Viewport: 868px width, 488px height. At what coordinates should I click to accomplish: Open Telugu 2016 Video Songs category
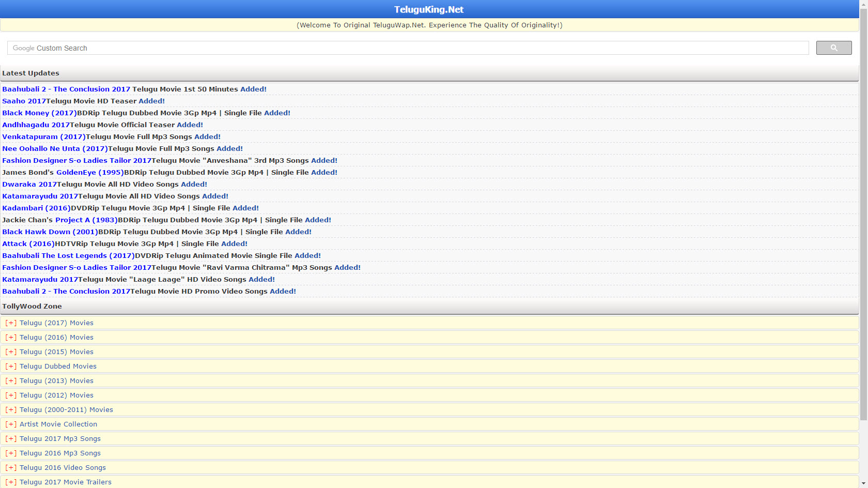pos(63,467)
